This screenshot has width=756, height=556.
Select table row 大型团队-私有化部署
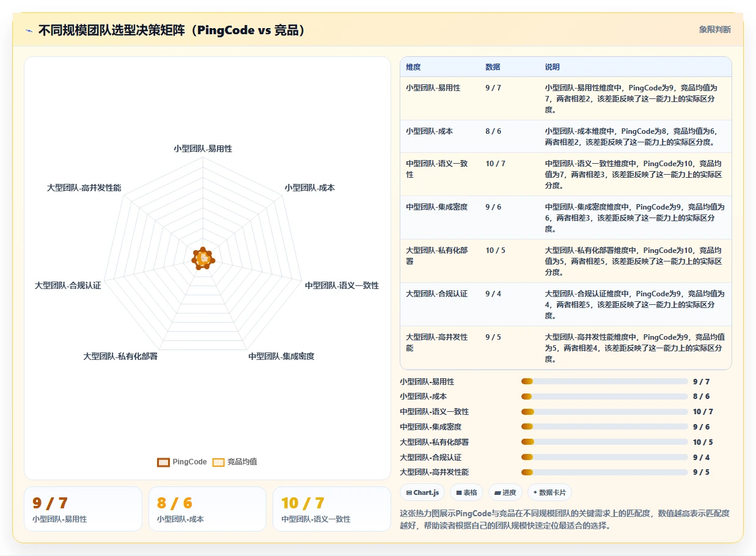click(x=565, y=261)
